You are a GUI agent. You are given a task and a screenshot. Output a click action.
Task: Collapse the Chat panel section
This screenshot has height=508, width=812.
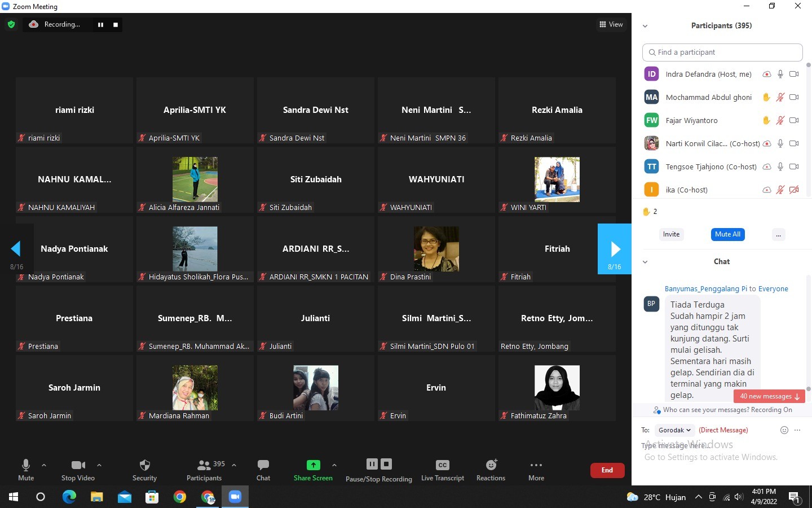click(645, 262)
